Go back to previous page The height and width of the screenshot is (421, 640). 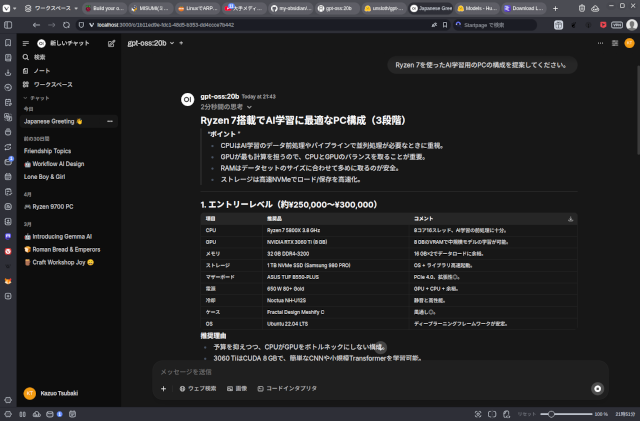point(36,25)
